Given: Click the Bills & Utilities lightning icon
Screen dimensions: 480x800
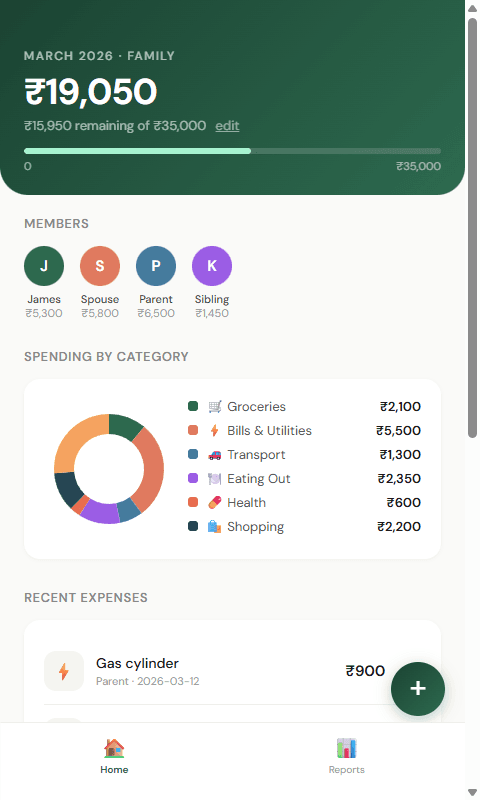Looking at the screenshot, I should pyautogui.click(x=215, y=431).
